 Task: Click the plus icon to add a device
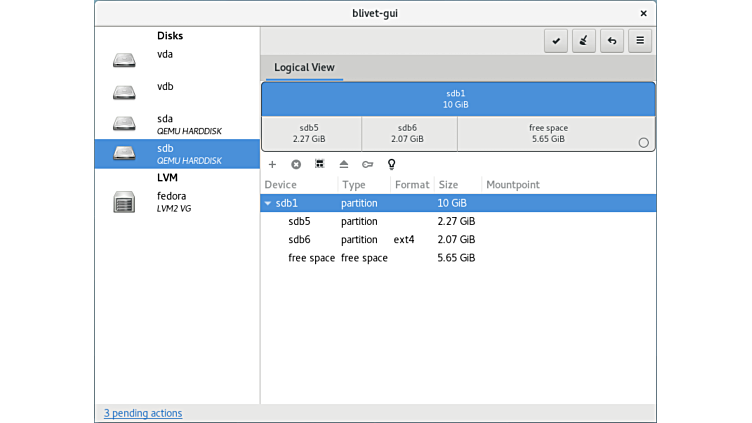[x=272, y=164]
